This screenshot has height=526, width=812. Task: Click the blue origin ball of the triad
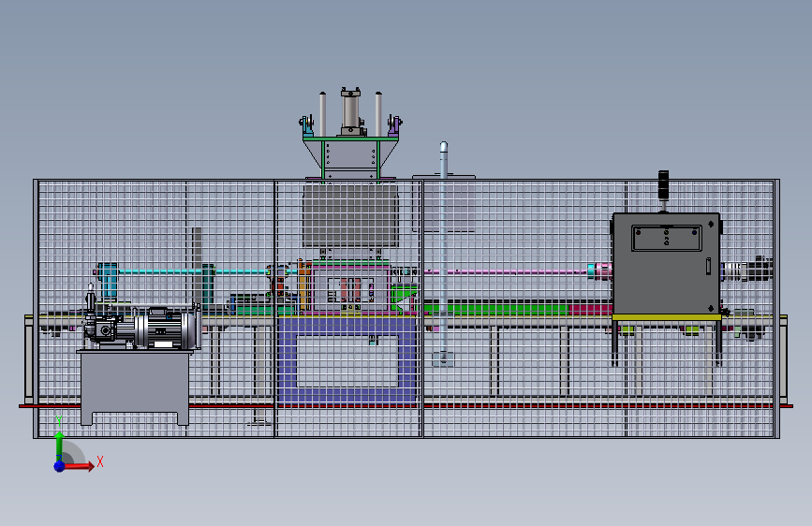(60, 466)
